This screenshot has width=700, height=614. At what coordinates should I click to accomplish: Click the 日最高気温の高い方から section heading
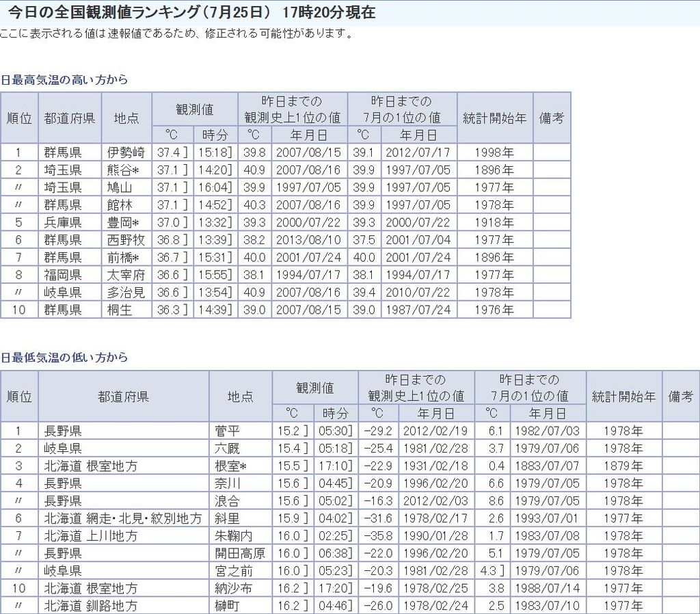pyautogui.click(x=64, y=80)
